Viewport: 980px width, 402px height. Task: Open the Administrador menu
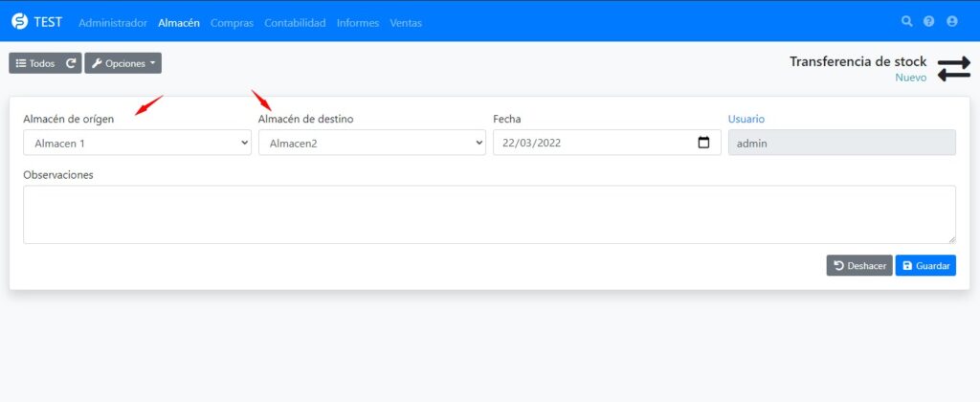(113, 22)
